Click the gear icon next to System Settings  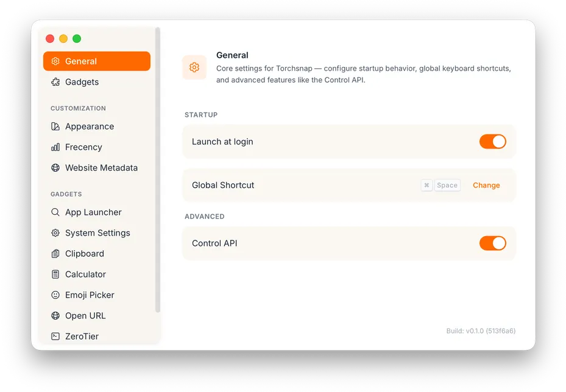click(55, 233)
